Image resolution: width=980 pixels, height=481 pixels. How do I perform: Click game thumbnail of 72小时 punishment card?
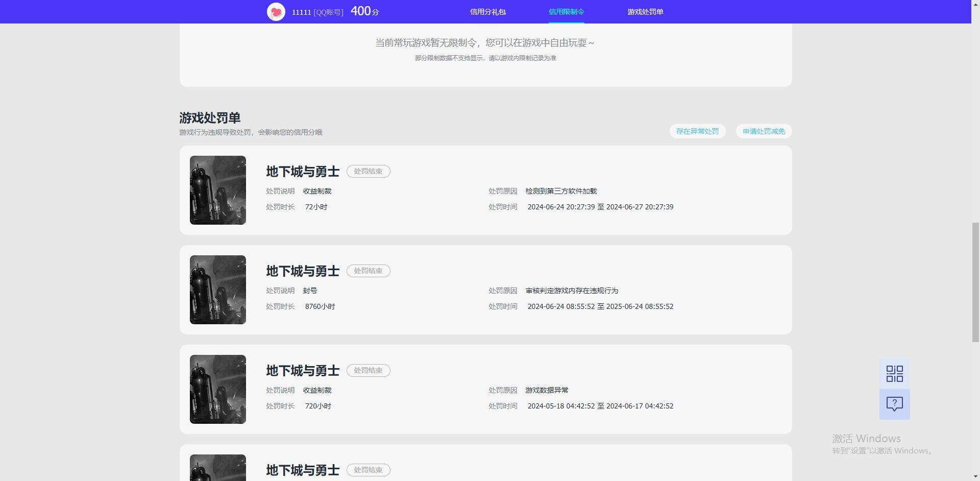218,190
